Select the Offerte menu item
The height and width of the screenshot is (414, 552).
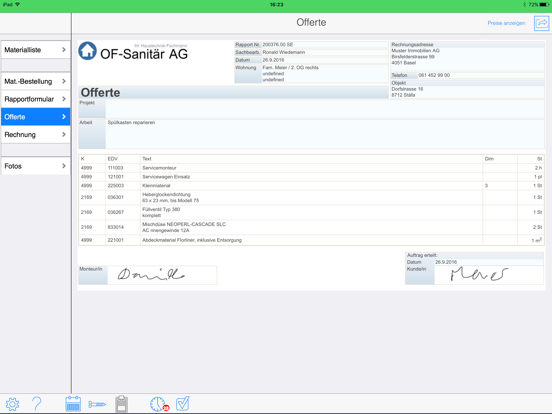(36, 117)
